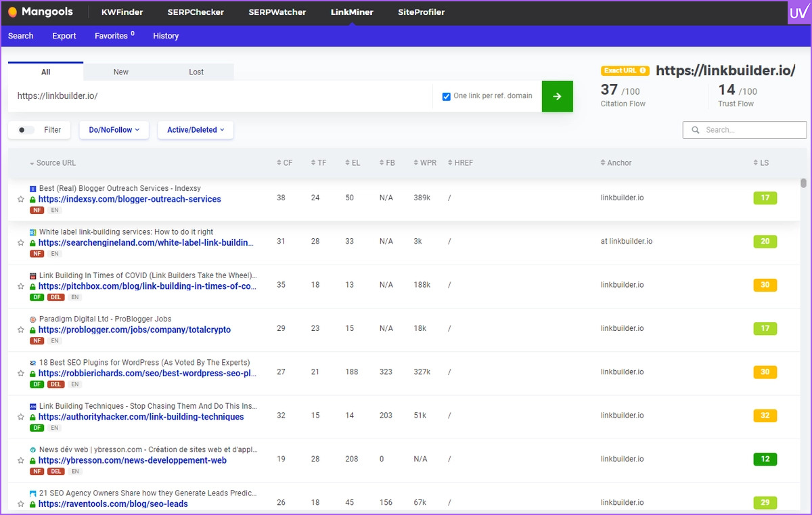Toggle the Filter switch on
This screenshot has width=812, height=515.
(x=26, y=130)
